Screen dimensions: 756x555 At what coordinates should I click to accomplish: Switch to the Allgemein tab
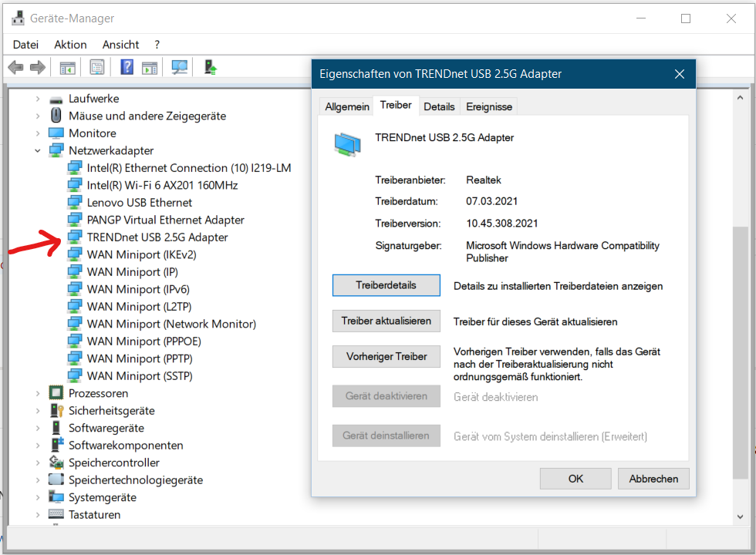pos(347,106)
